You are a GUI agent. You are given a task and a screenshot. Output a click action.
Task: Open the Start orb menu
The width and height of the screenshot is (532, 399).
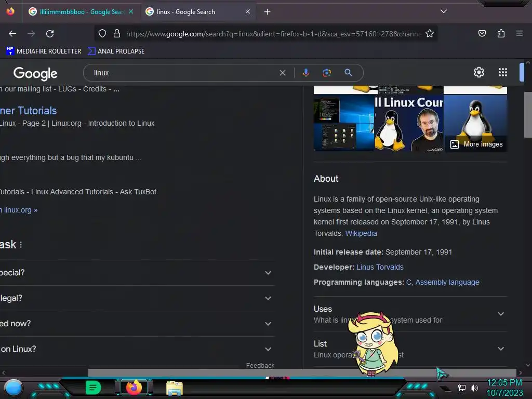[x=14, y=388]
